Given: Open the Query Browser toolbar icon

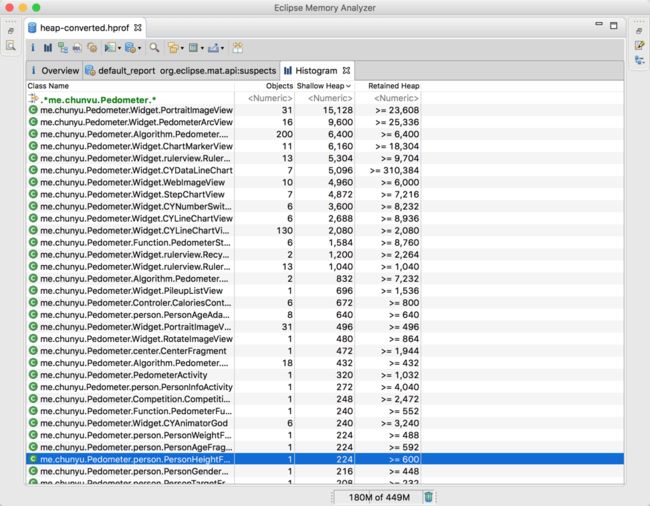Looking at the screenshot, I should (130, 48).
